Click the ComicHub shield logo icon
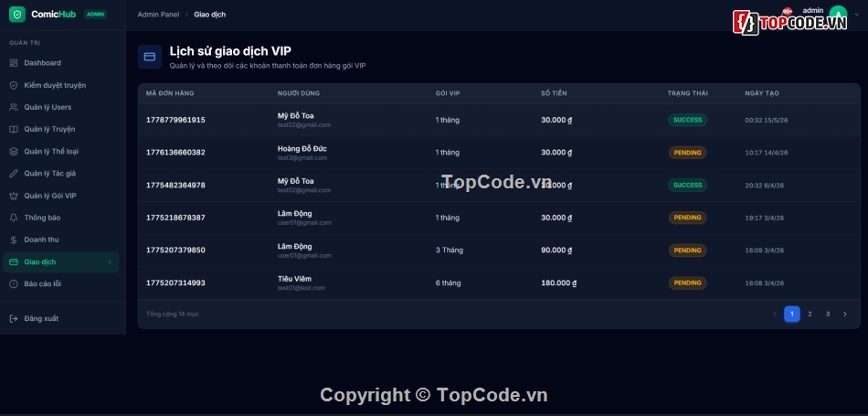Viewport: 868px width, 416px height. coord(17,15)
